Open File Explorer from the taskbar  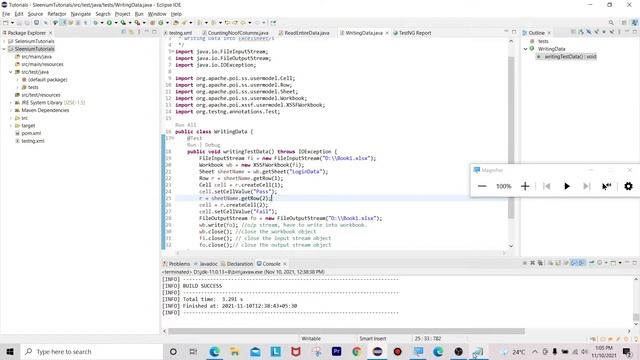pyautogui.click(x=235, y=351)
